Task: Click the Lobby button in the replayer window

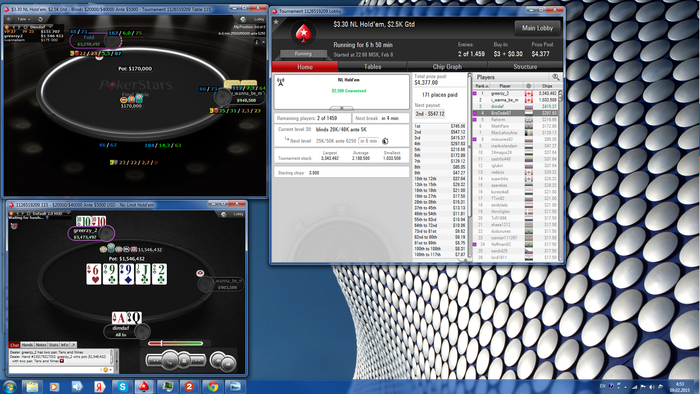Action: point(238,214)
